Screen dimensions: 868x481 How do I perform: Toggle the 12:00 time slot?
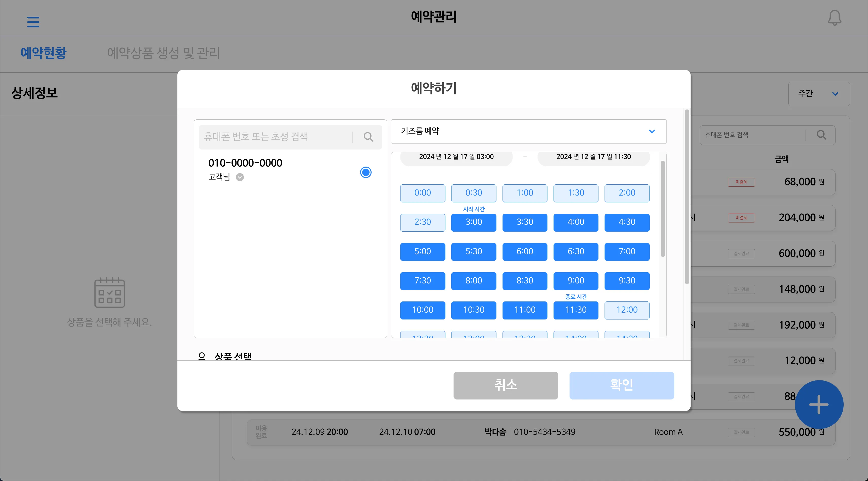tap(627, 310)
